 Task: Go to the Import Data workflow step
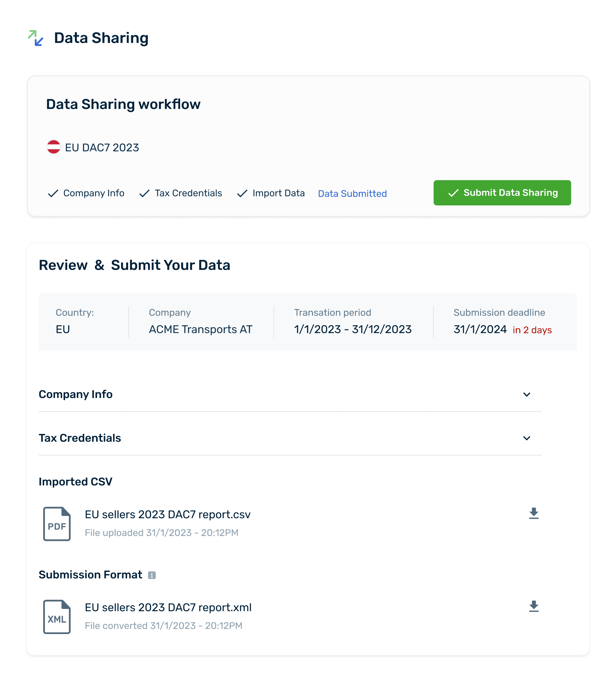pyautogui.click(x=278, y=193)
